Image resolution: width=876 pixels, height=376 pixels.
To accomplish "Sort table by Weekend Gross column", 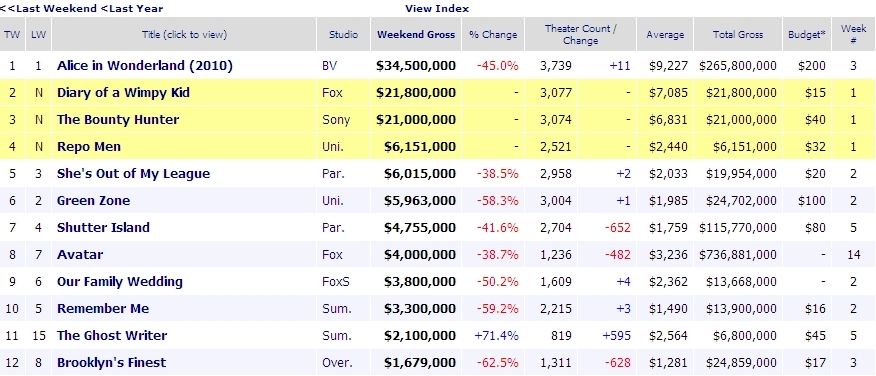I will [x=416, y=35].
